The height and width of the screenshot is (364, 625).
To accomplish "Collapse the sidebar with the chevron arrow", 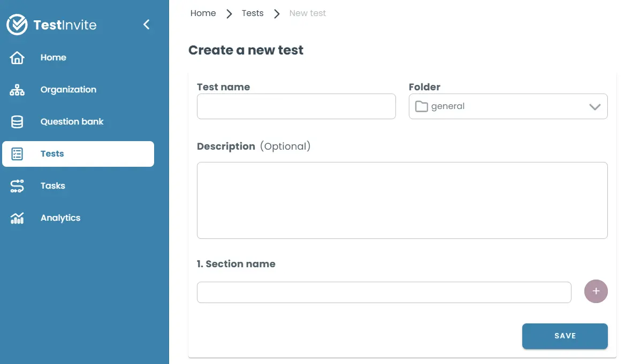I will (x=146, y=24).
